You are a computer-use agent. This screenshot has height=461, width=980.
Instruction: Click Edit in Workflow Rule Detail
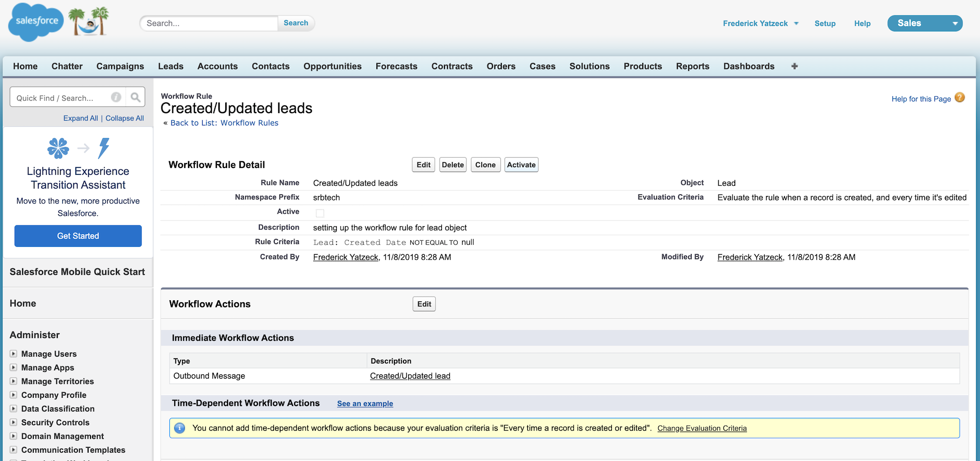coord(423,165)
